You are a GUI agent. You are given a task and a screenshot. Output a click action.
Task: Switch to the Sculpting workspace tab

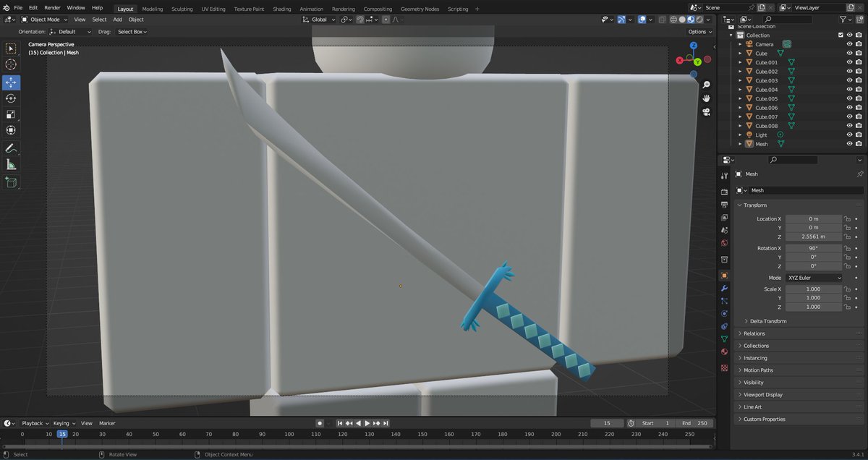[x=182, y=9]
